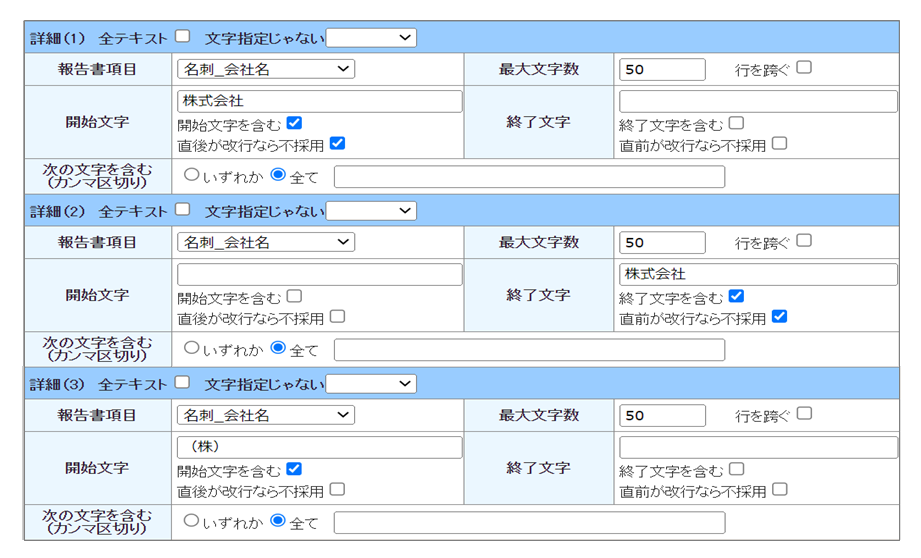Choose いずれか radio option in 詳細(3)

[x=191, y=521]
